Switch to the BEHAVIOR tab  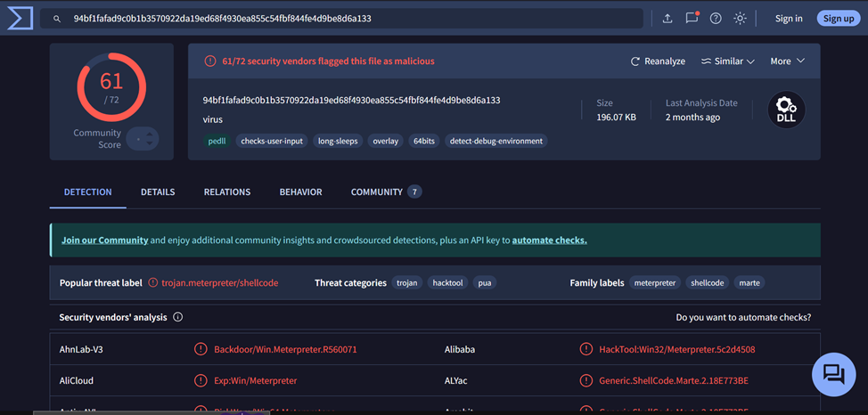pos(300,192)
